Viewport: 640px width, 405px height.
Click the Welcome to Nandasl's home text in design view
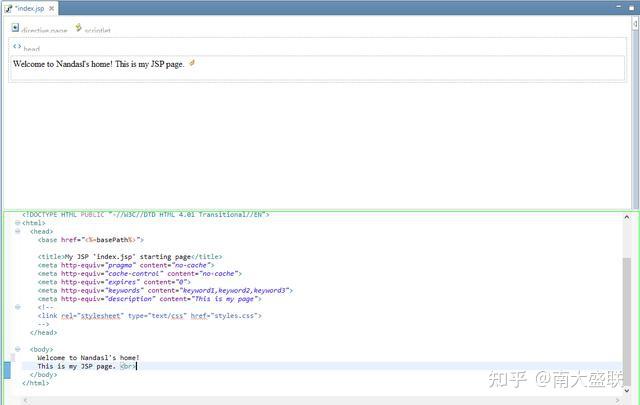pyautogui.click(x=63, y=64)
